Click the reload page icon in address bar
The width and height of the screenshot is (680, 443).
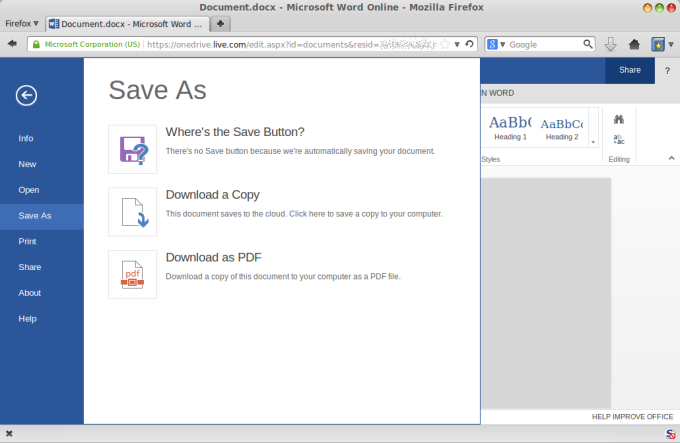[469, 44]
